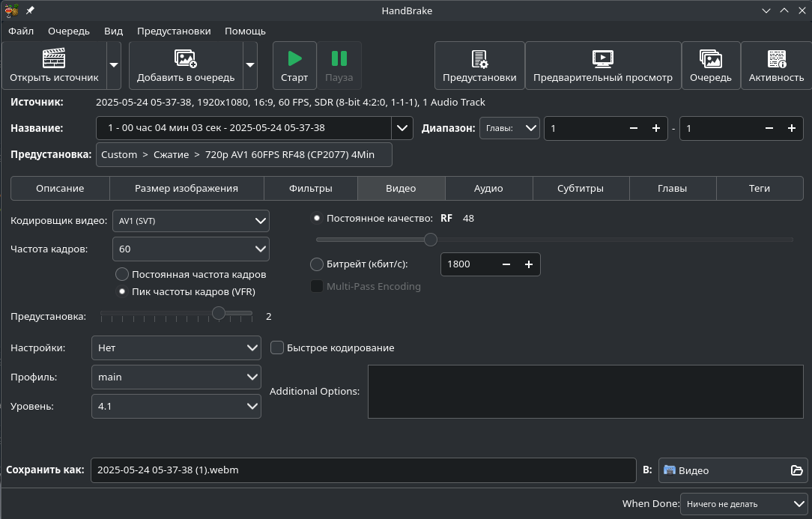
Task: Open the Файл menu
Action: pyautogui.click(x=21, y=31)
